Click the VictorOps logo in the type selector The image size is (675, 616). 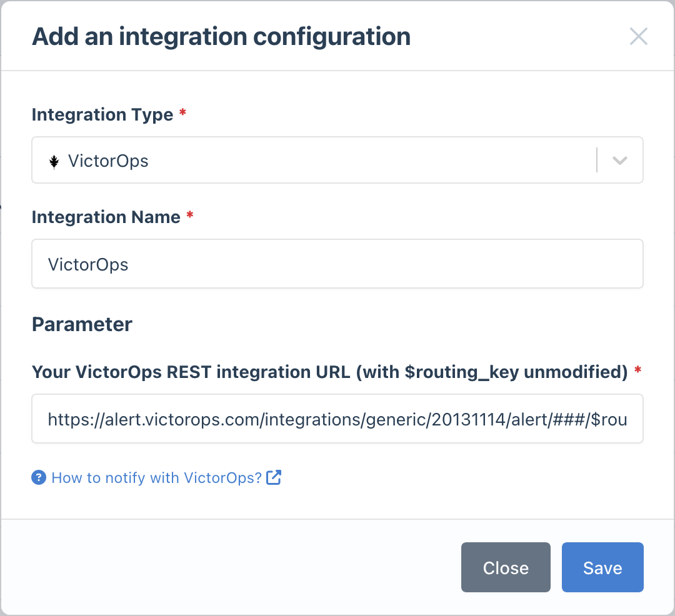click(54, 161)
